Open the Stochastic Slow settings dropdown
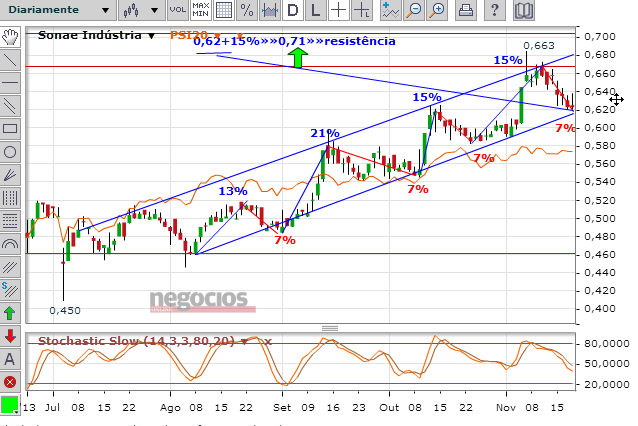The height and width of the screenshot is (426, 638). click(x=245, y=341)
